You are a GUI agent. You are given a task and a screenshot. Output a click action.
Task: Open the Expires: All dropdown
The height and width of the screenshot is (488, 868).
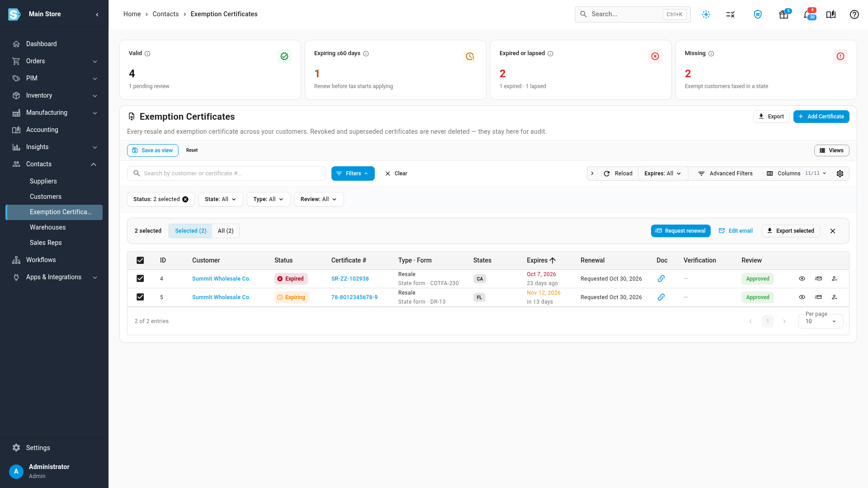663,174
